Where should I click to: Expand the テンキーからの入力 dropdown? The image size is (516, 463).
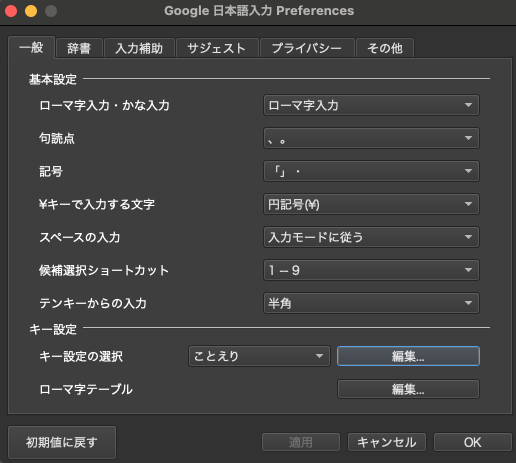[371, 303]
